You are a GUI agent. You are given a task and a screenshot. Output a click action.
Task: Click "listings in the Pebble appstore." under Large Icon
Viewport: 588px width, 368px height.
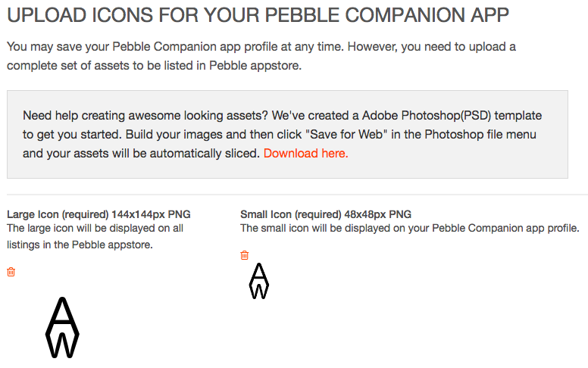pyautogui.click(x=80, y=245)
